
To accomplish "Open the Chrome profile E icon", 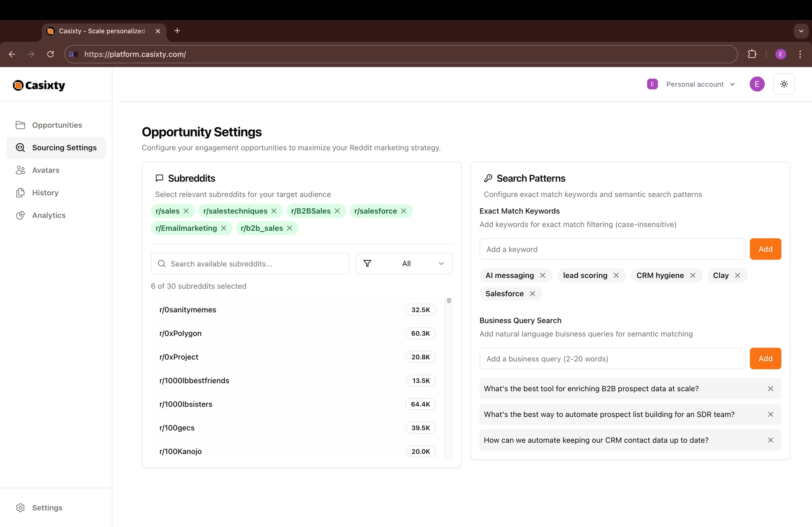I will [781, 54].
